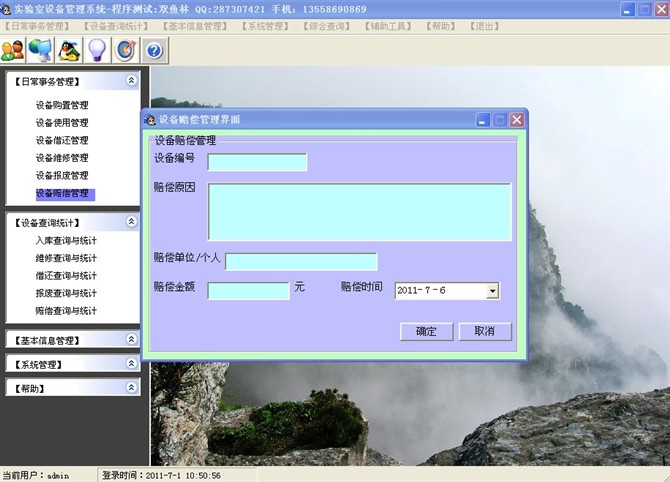
Task: Click the 取消 button
Action: [485, 331]
